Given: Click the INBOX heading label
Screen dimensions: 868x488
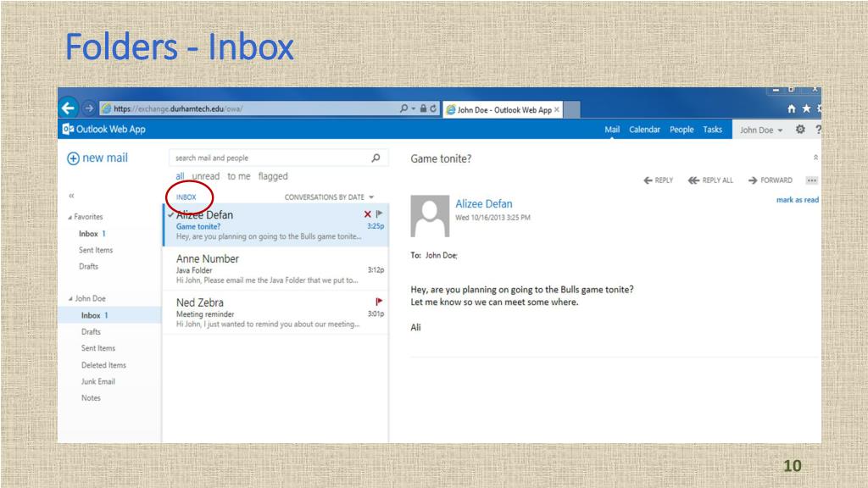Looking at the screenshot, I should click(186, 197).
